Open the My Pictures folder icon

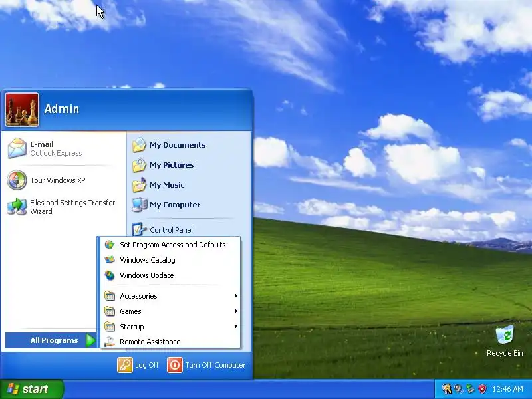click(x=139, y=165)
